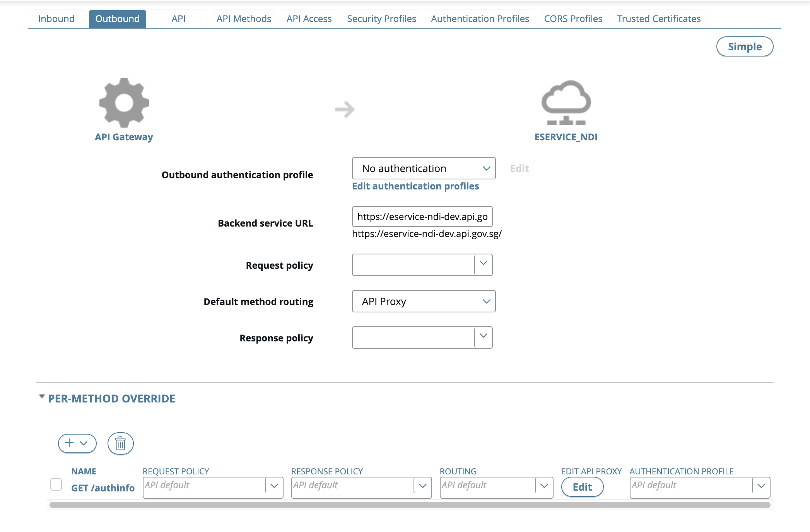Click the RESPONSE POLICY column header
Viewport: 810px width, 532px height.
327,471
